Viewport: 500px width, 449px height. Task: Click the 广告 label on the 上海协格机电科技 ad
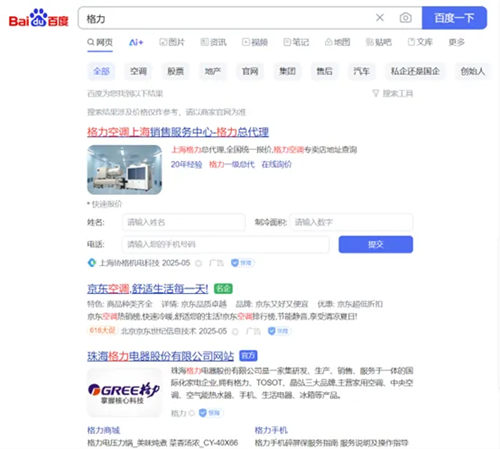tap(216, 263)
